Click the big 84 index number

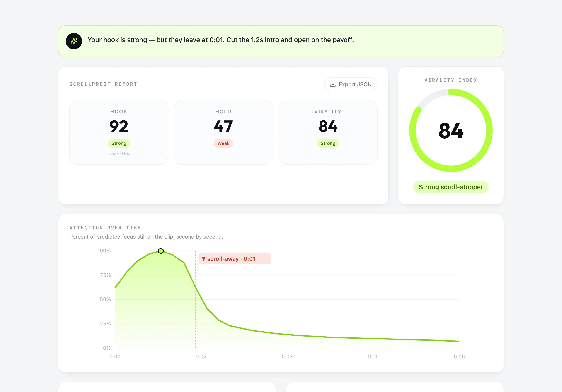451,131
